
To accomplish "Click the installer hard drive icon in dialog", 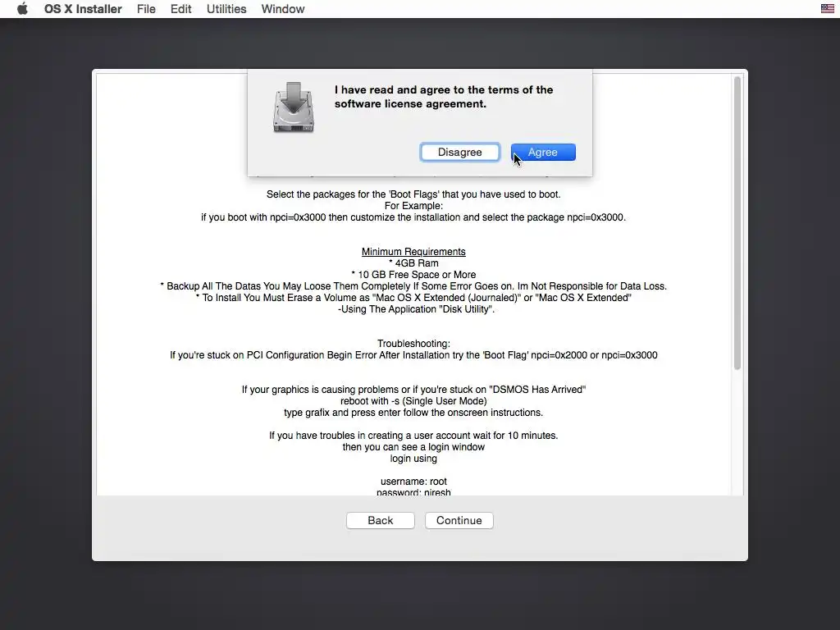I will [293, 107].
